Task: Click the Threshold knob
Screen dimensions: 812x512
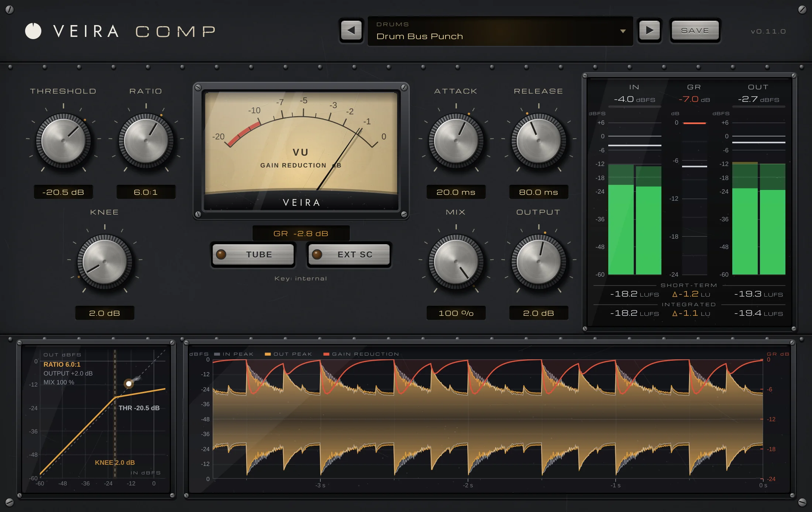Action: 63,141
